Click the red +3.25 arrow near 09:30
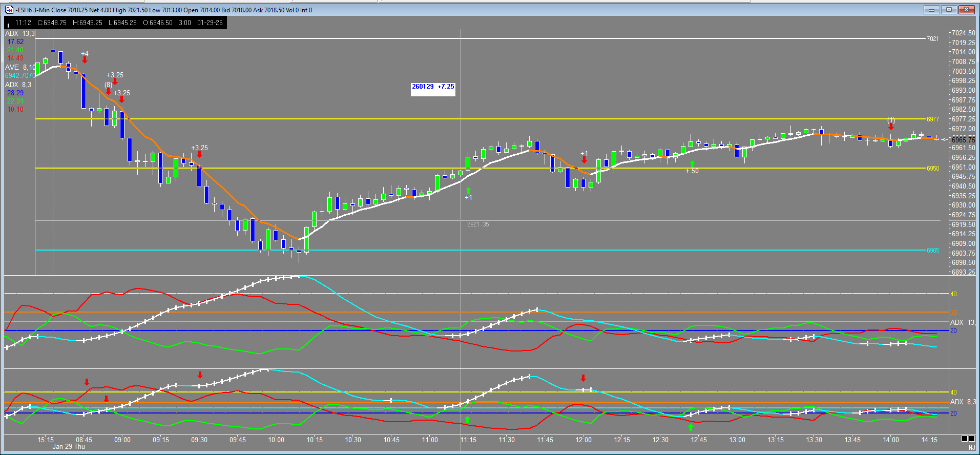Viewport: 980px width, 455px height. point(199,154)
